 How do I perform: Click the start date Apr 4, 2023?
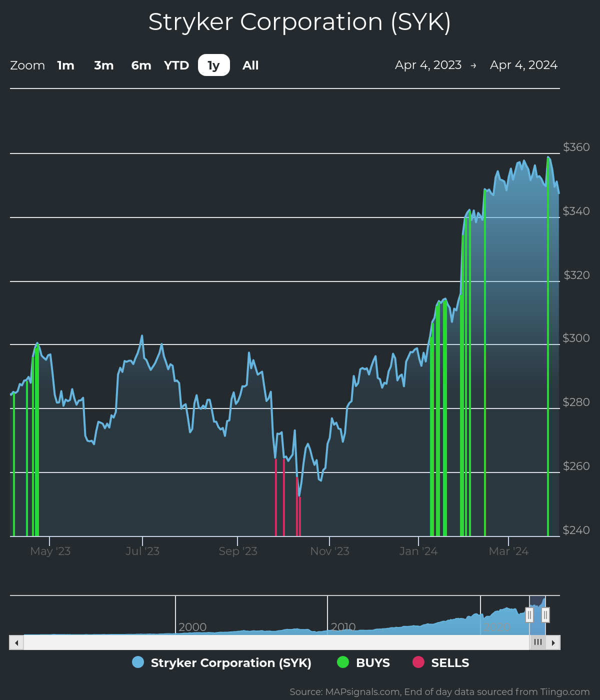click(x=428, y=64)
